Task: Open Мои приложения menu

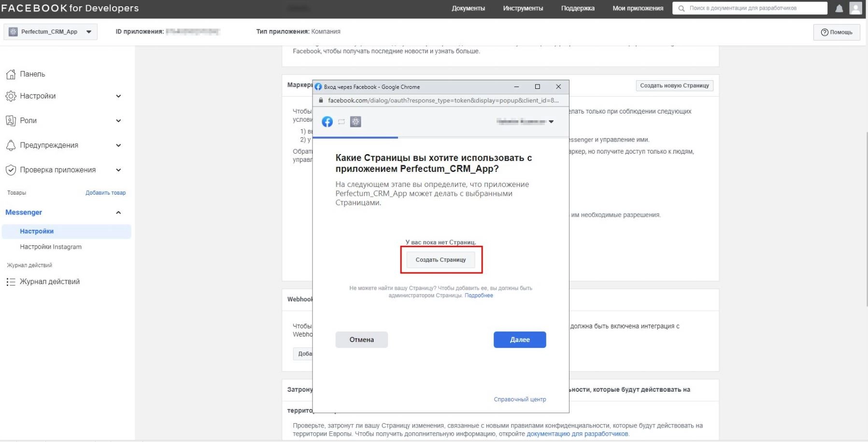Action: [638, 8]
